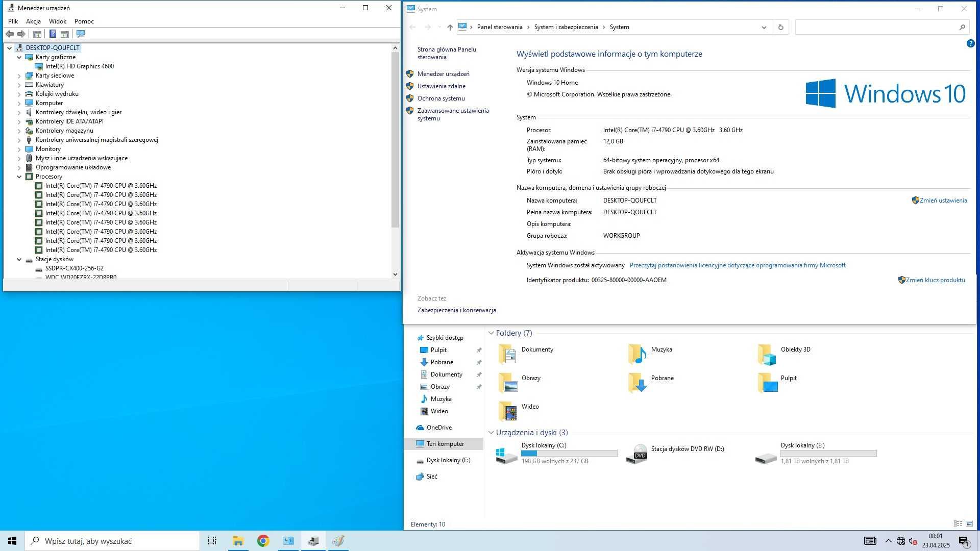Collapse the Karty graficzne node

click(x=19, y=57)
